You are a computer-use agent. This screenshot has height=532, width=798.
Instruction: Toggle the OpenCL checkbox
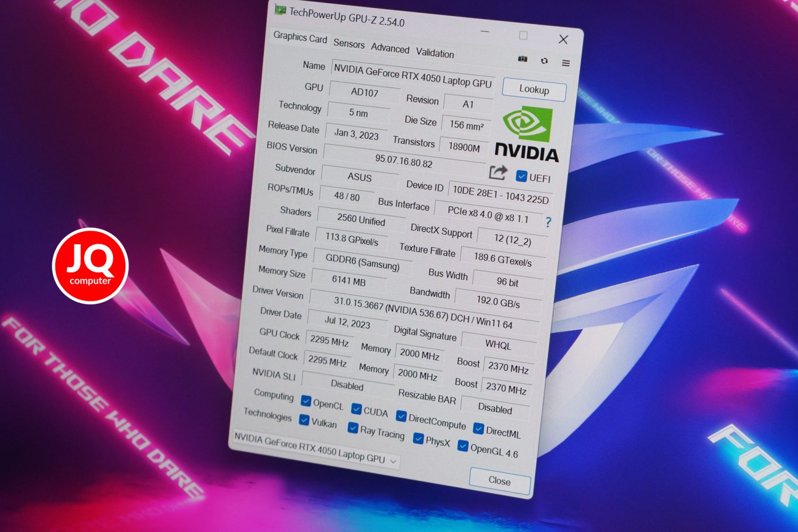306,401
